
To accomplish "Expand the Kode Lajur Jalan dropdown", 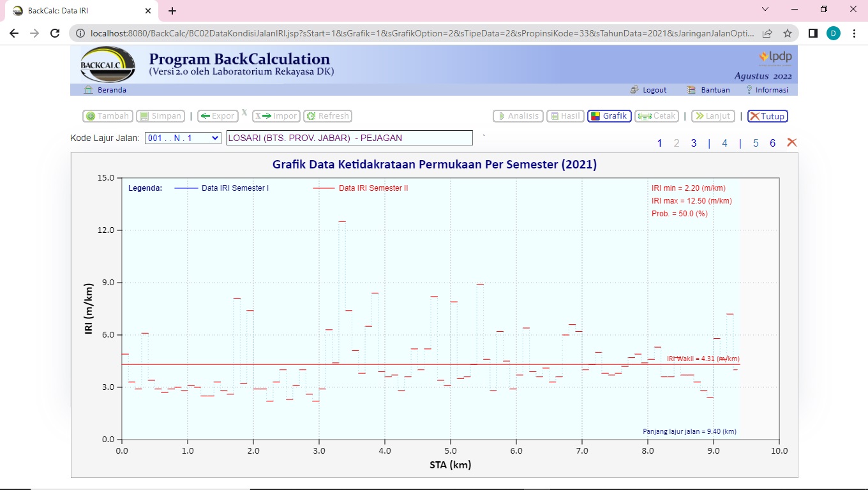I will coord(183,138).
